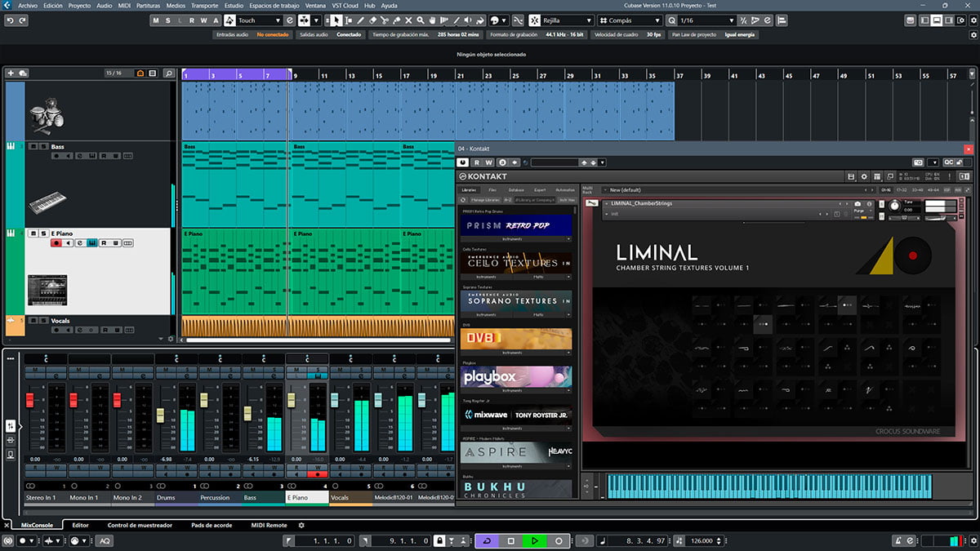
Task: Toggle global Mute state button M
Action: tap(155, 20)
